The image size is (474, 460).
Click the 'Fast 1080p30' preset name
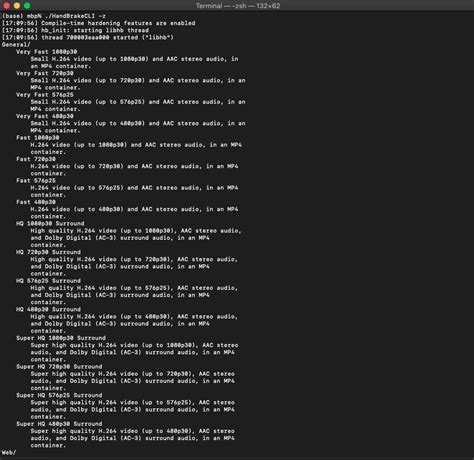point(38,138)
